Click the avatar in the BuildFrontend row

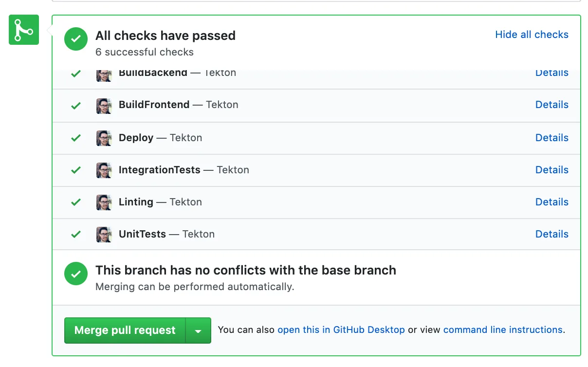[104, 106]
